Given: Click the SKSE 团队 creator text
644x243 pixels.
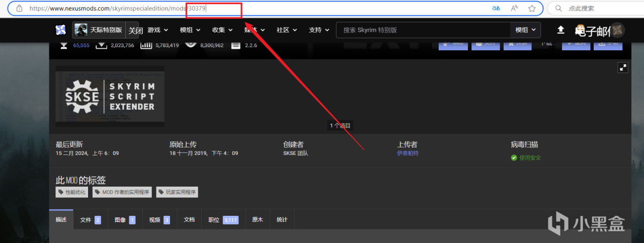Looking at the screenshot, I should coord(296,153).
